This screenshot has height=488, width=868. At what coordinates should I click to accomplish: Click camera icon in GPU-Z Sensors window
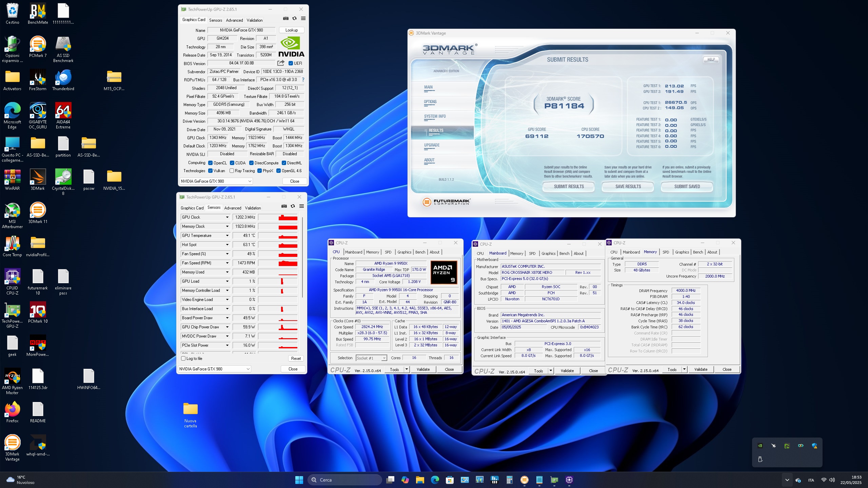point(284,206)
